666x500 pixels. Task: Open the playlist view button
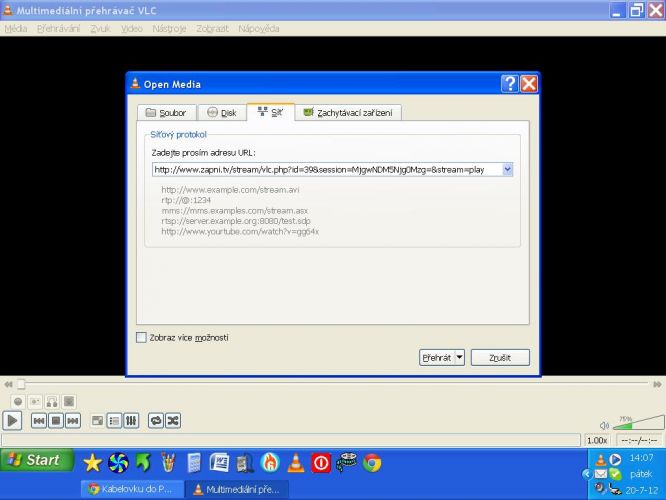click(x=114, y=421)
